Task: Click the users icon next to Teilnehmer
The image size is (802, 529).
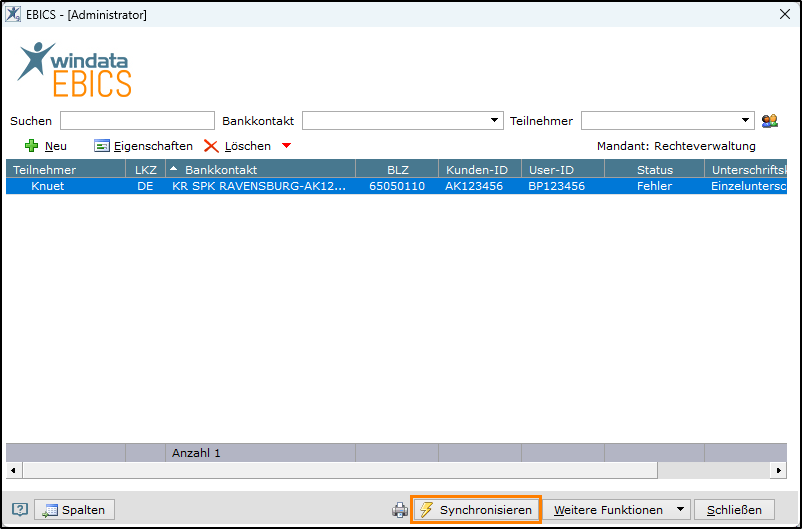Action: (x=769, y=121)
